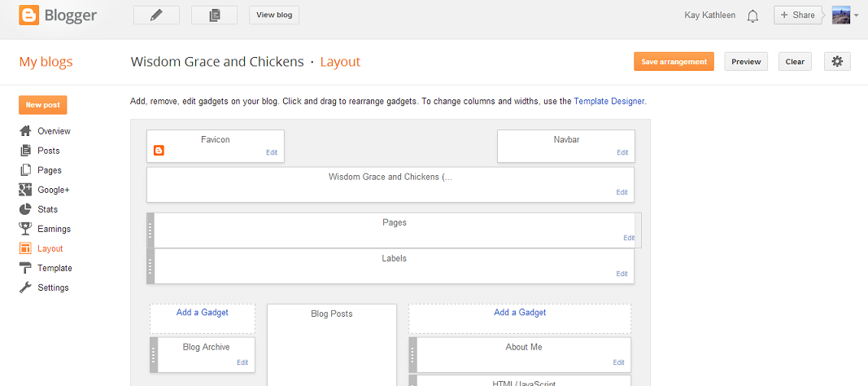868x386 pixels.
Task: Go to Pages in the sidebar
Action: coord(49,170)
